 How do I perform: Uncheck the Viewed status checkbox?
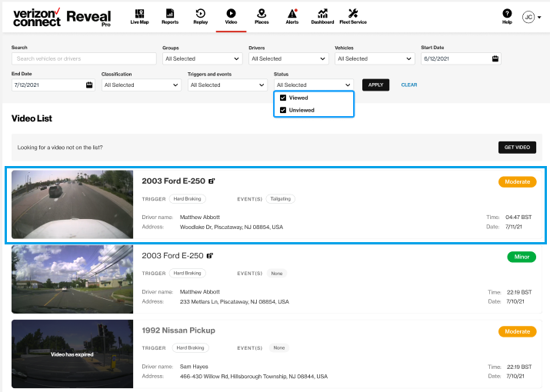(283, 98)
